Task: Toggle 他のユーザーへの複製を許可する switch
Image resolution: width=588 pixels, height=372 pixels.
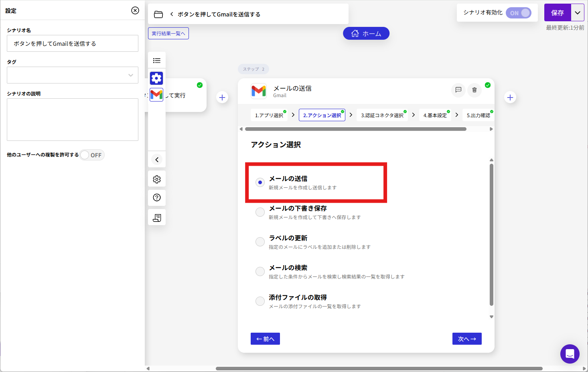Action: [92, 155]
